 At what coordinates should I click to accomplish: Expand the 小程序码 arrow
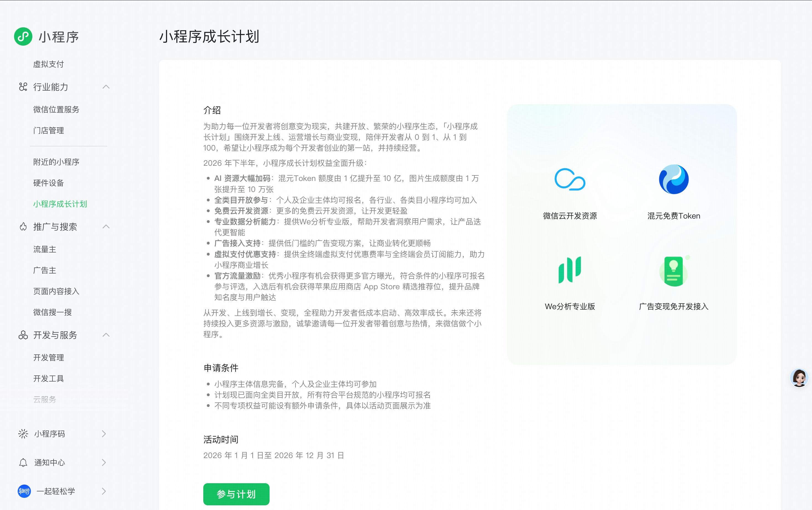click(104, 434)
